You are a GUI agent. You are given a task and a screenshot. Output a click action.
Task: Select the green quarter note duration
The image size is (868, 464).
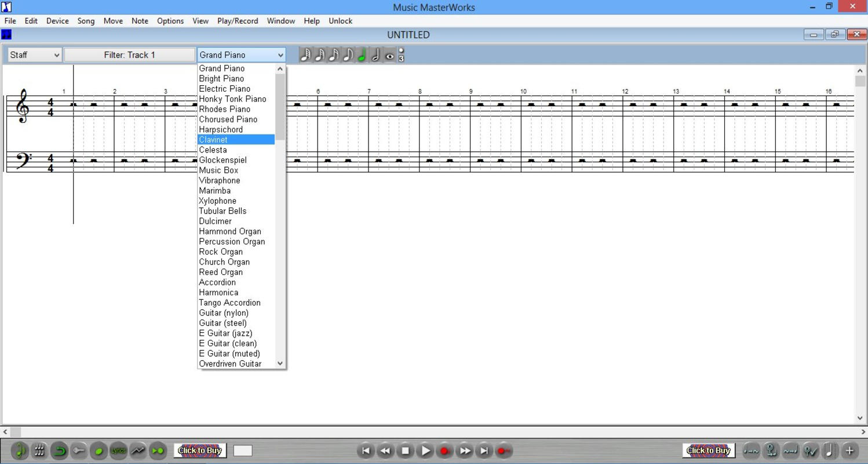(361, 55)
